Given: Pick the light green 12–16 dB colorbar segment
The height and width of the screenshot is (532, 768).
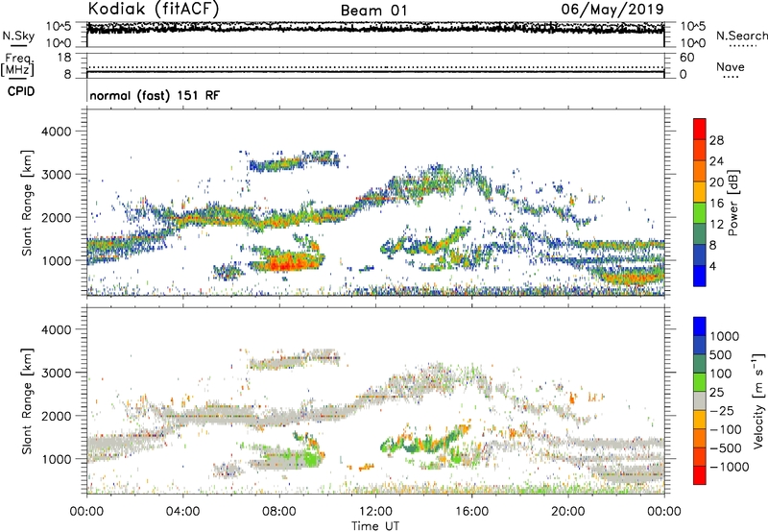Looking at the screenshot, I should click(x=700, y=213).
